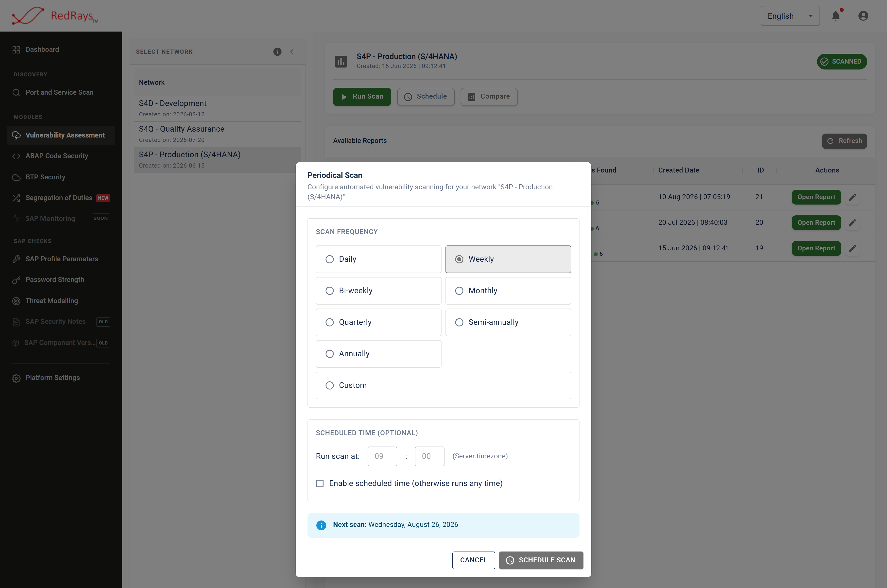887x588 pixels.
Task: Click the ABAP Code Security brackets icon
Action: [16, 156]
